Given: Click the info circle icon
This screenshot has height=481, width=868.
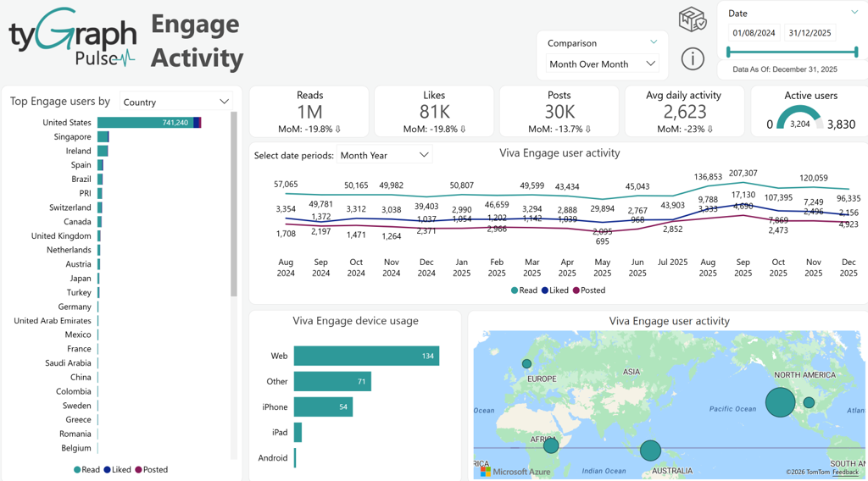Looking at the screenshot, I should [692, 58].
